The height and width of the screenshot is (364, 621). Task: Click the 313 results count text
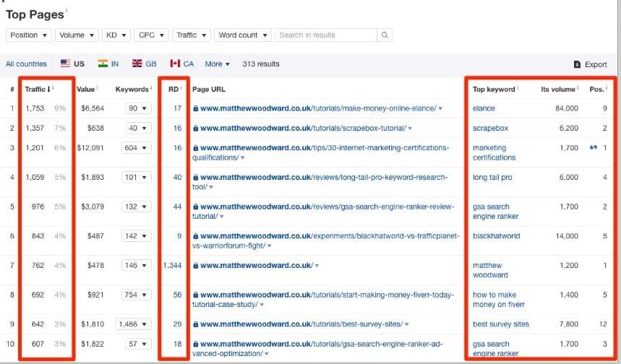(260, 64)
